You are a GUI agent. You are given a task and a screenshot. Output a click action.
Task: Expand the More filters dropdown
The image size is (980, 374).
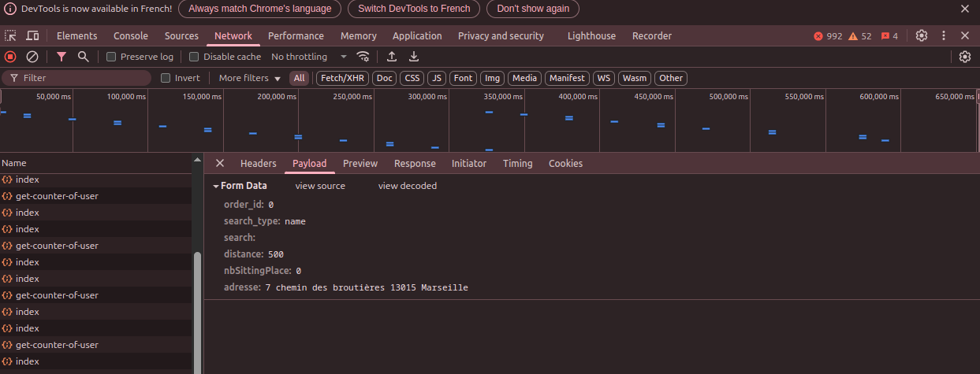click(249, 78)
